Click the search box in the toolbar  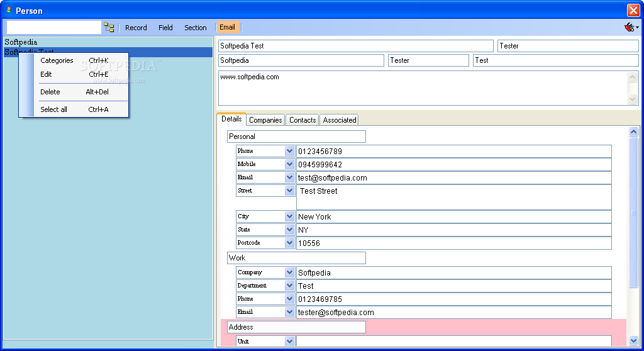[x=54, y=28]
